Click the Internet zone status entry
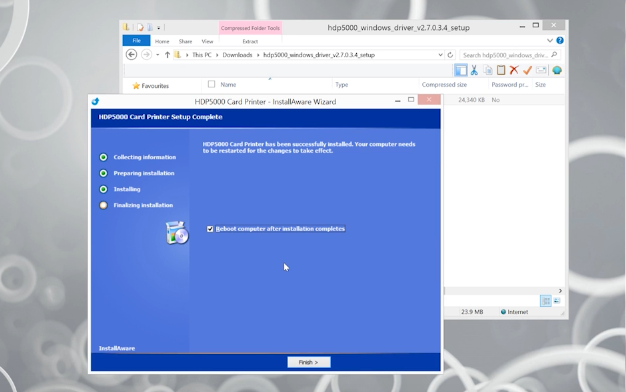This screenshot has height=392, width=626. pyautogui.click(x=515, y=312)
